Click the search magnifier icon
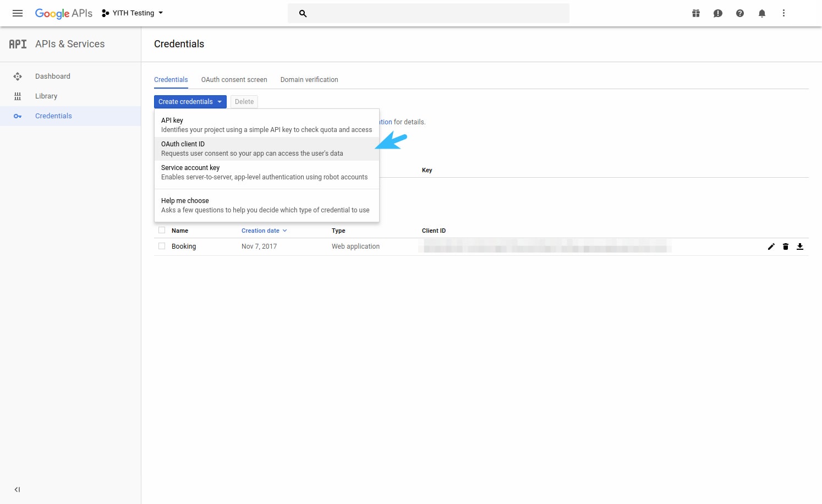 [303, 13]
